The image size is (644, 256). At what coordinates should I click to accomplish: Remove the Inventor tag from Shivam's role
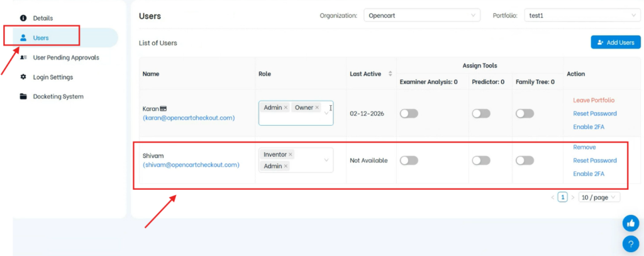coord(291,154)
